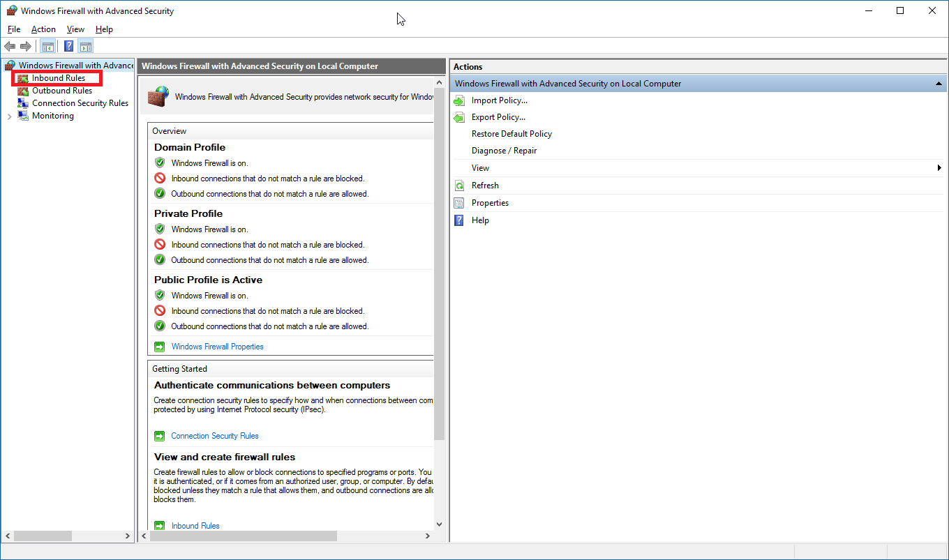Select Inbound Rules in the tree

point(59,78)
